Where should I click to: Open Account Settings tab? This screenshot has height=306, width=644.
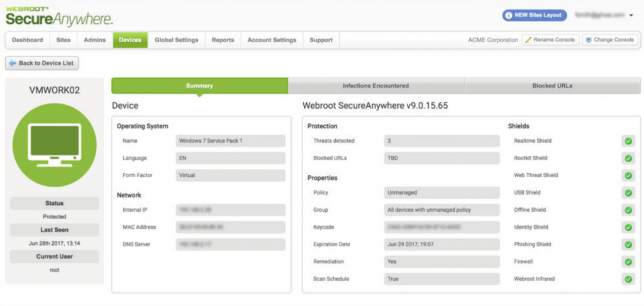(x=272, y=40)
